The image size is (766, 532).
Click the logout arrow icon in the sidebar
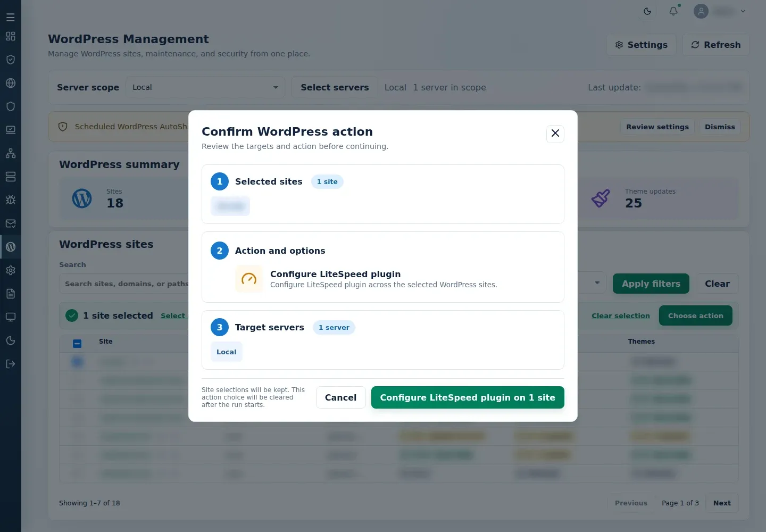coord(11,364)
